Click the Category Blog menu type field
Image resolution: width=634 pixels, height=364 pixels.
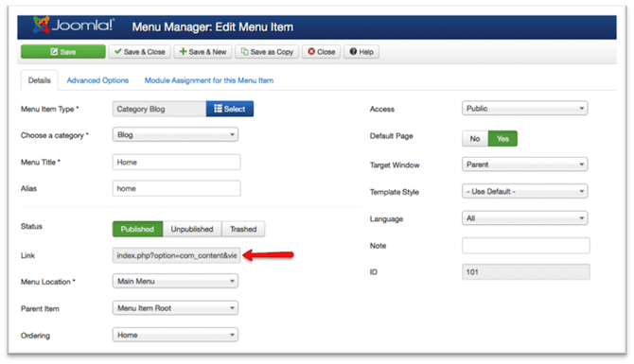point(159,109)
